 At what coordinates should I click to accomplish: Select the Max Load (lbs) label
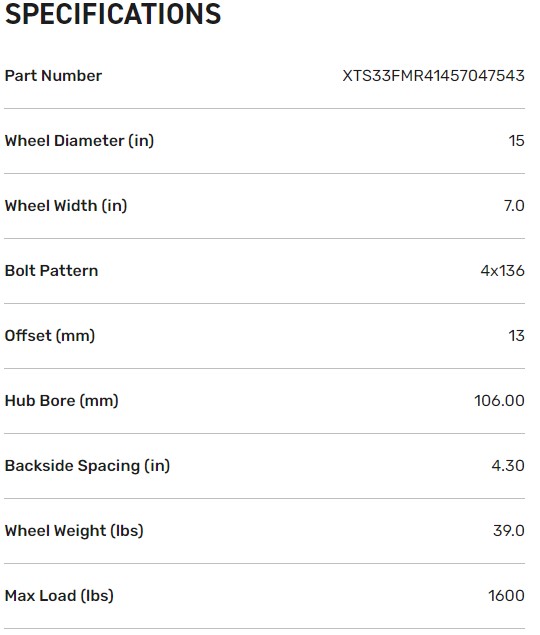[x=59, y=596]
